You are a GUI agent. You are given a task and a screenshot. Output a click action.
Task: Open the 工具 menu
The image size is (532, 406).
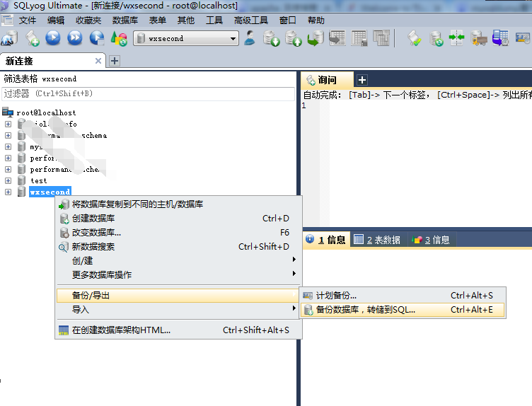[x=214, y=21]
